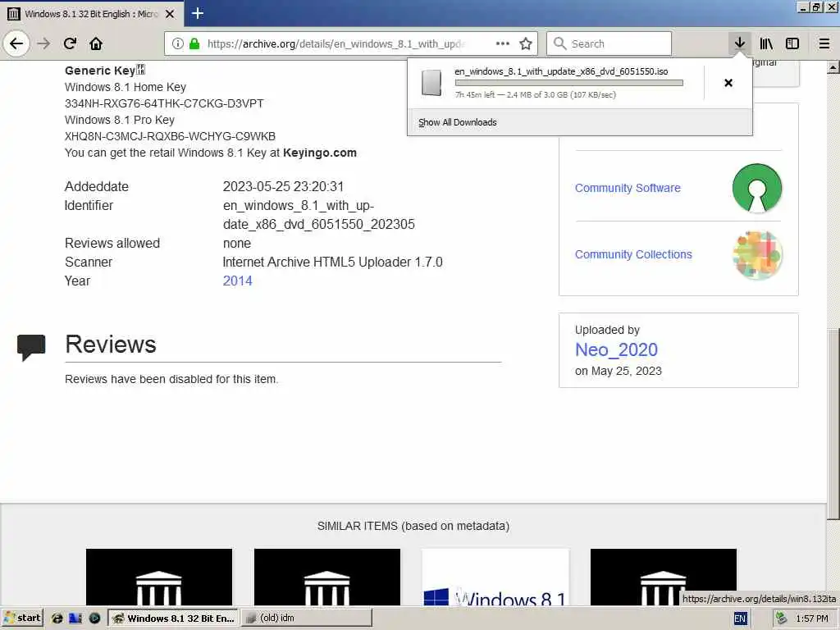
Task: Click the EN language bar indicator
Action: 740,619
